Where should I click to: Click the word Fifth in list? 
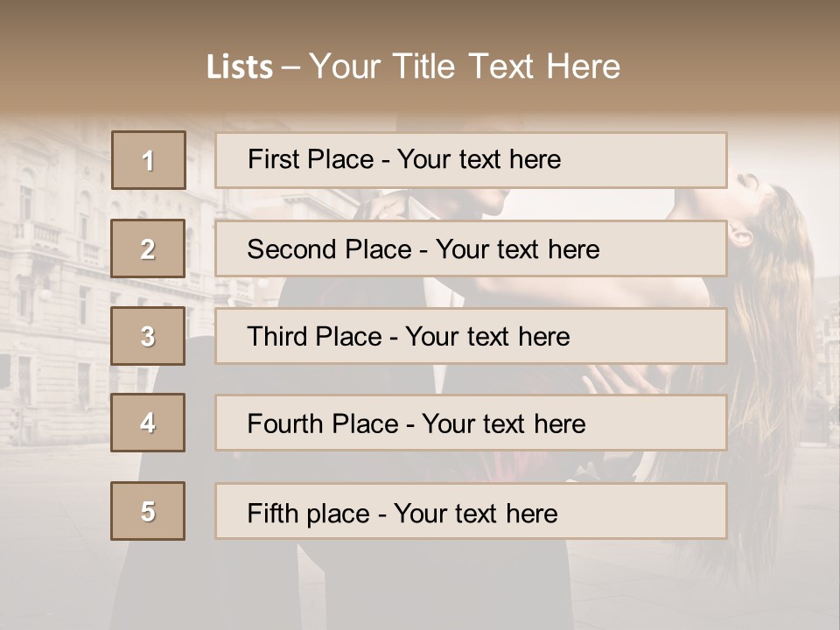click(x=272, y=514)
